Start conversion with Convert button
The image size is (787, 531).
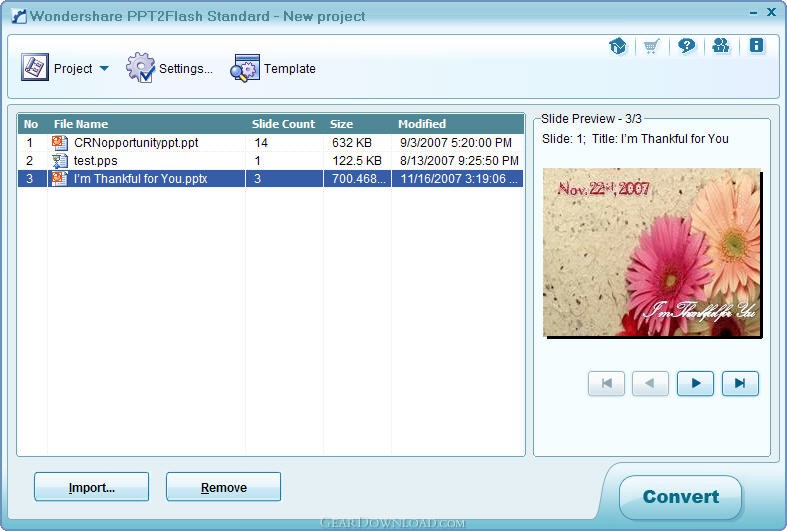(x=681, y=497)
